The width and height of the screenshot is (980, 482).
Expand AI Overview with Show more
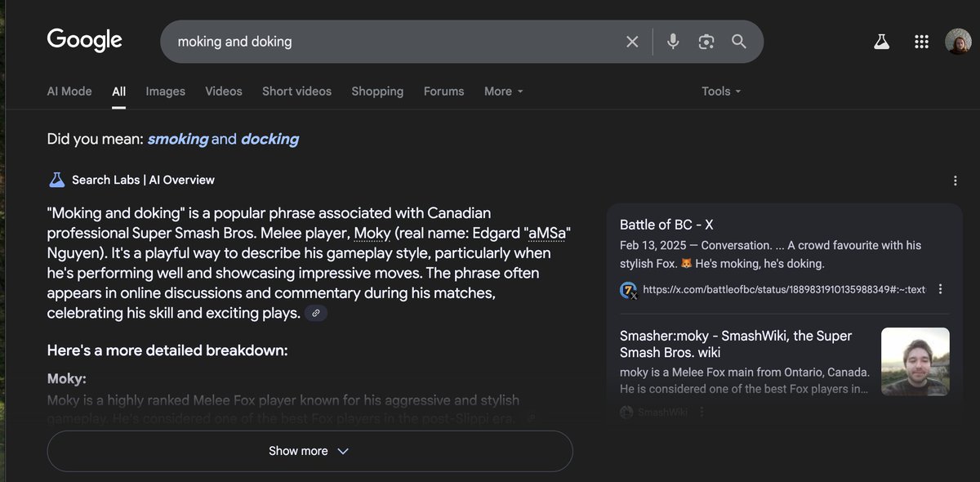coord(310,451)
